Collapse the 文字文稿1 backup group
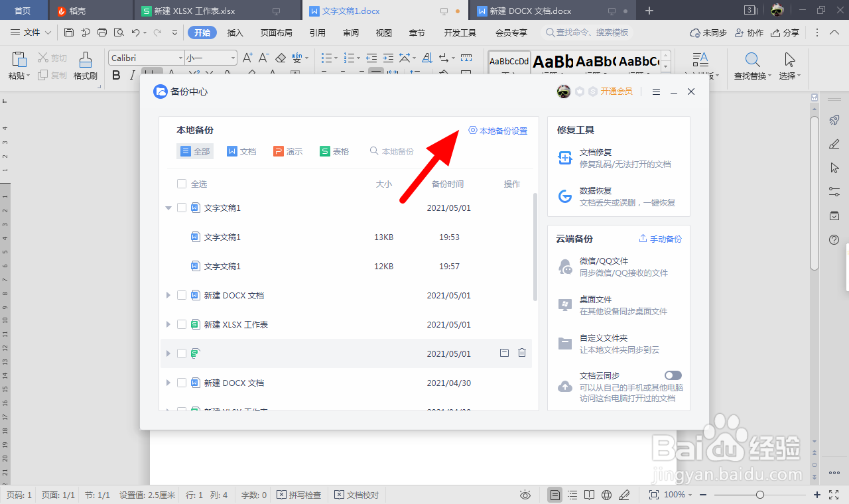Screen dimensions: 849x504 [168, 208]
